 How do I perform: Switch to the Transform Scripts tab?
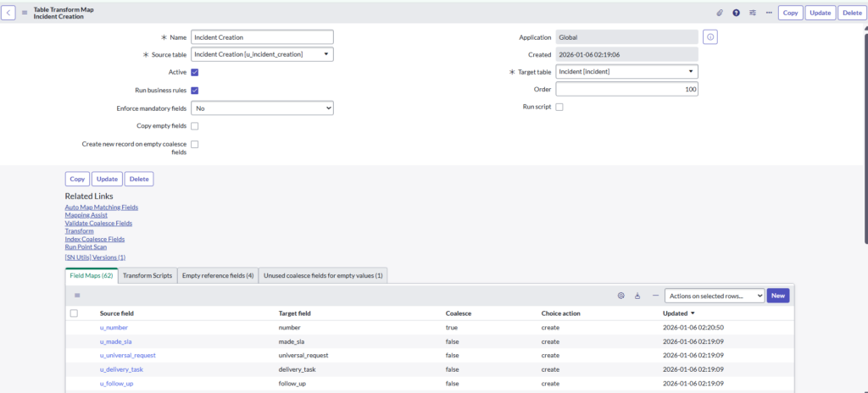click(147, 275)
